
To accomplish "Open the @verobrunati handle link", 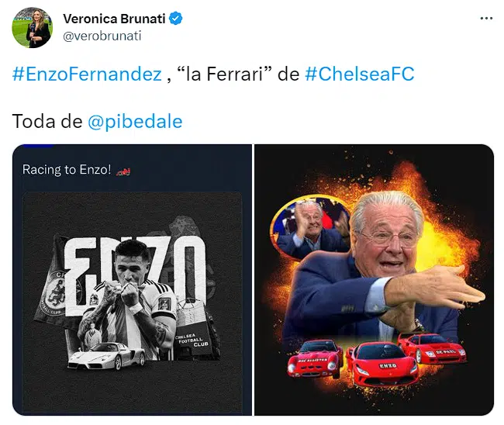I will click(x=102, y=36).
